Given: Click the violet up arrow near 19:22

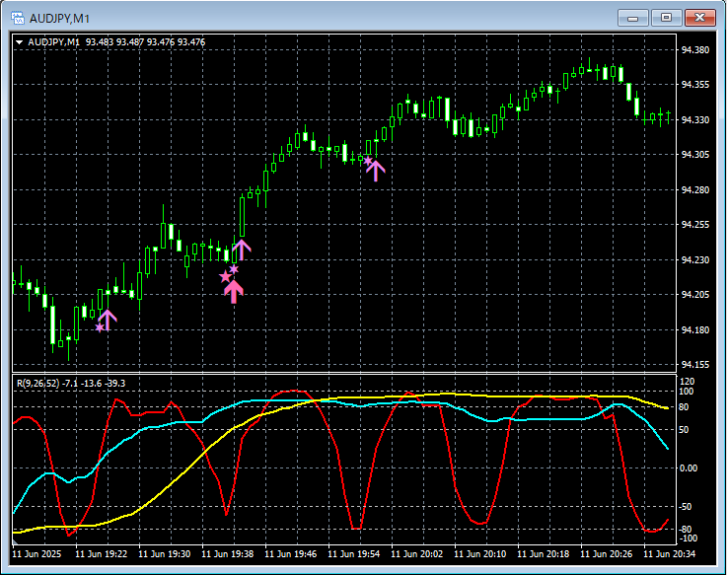Looking at the screenshot, I should point(108,320).
